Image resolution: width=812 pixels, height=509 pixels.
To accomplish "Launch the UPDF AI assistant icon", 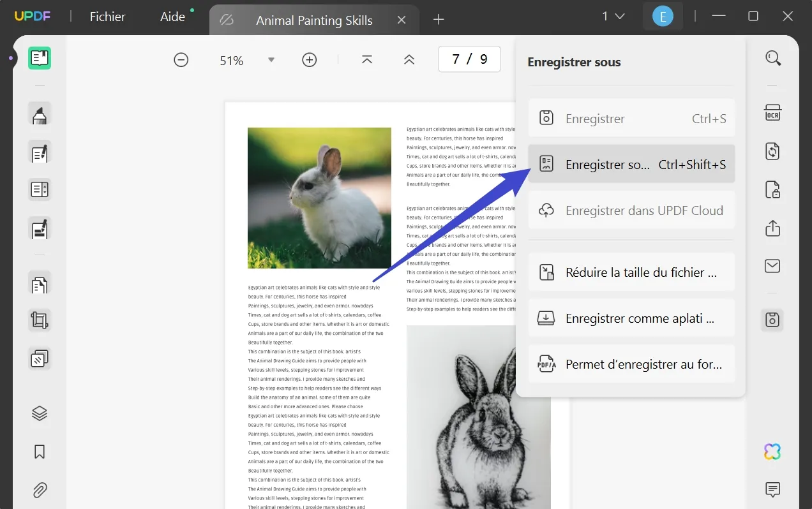I will coord(772,451).
